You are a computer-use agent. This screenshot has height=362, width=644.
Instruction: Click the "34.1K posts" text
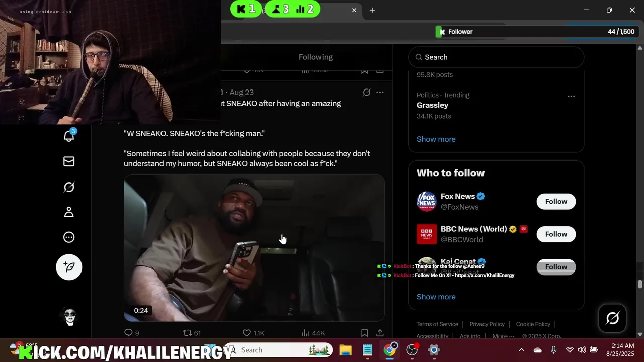[434, 116]
